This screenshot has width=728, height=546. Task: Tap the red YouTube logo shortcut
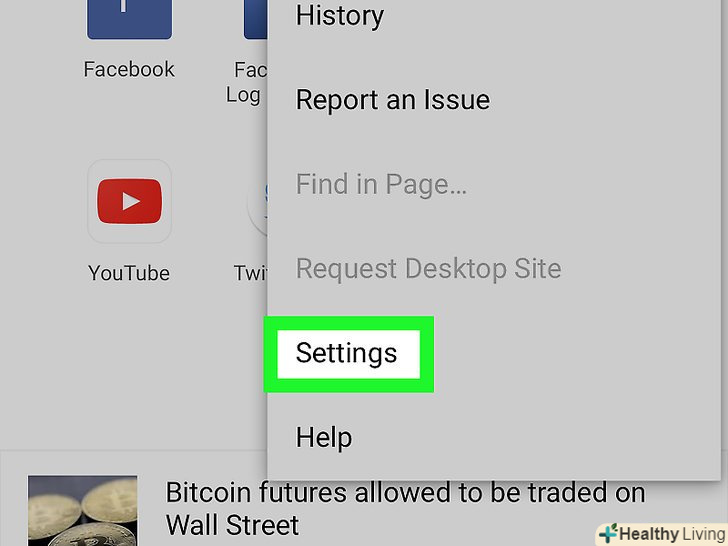(x=130, y=201)
